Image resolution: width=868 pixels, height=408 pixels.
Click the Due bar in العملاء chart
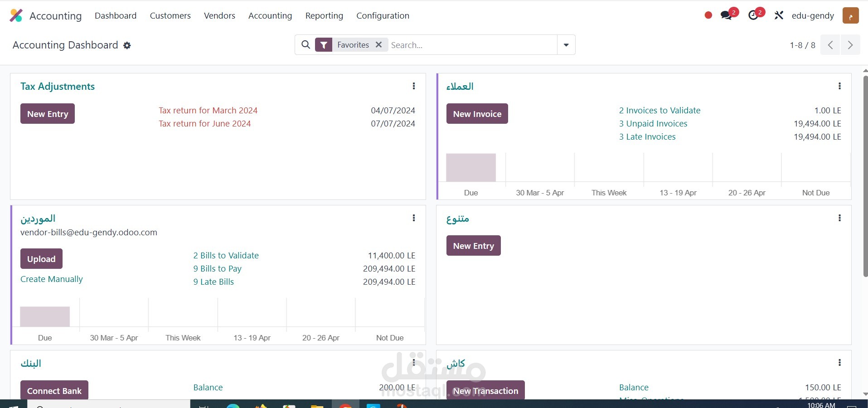(x=471, y=167)
